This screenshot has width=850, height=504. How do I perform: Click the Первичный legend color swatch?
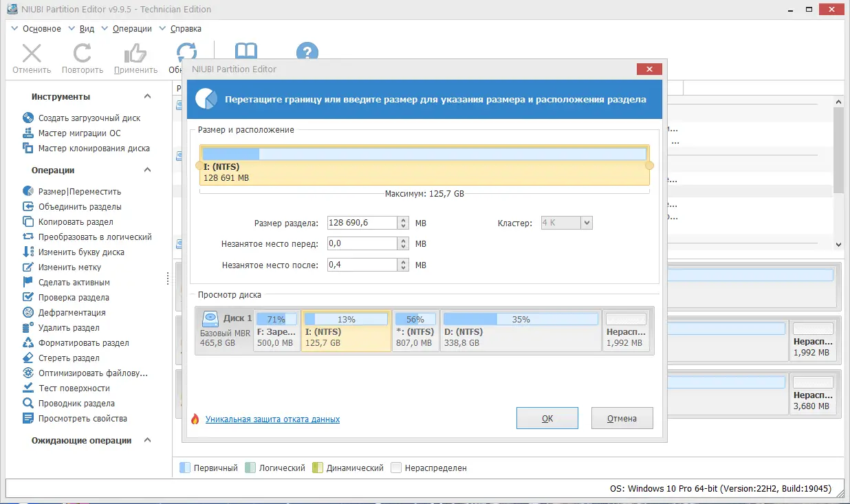[184, 468]
